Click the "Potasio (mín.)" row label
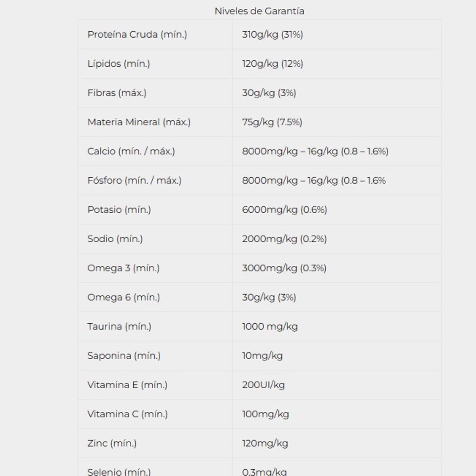This screenshot has width=476, height=476. 119,209
